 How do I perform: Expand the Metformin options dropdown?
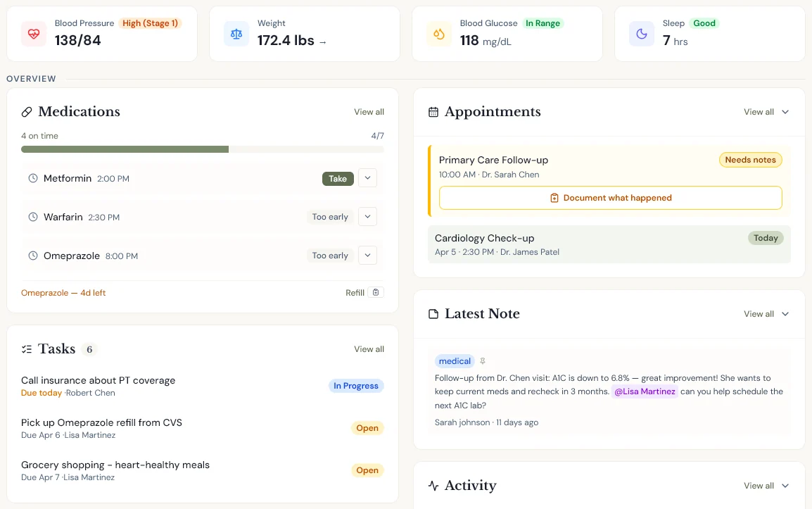pos(368,178)
